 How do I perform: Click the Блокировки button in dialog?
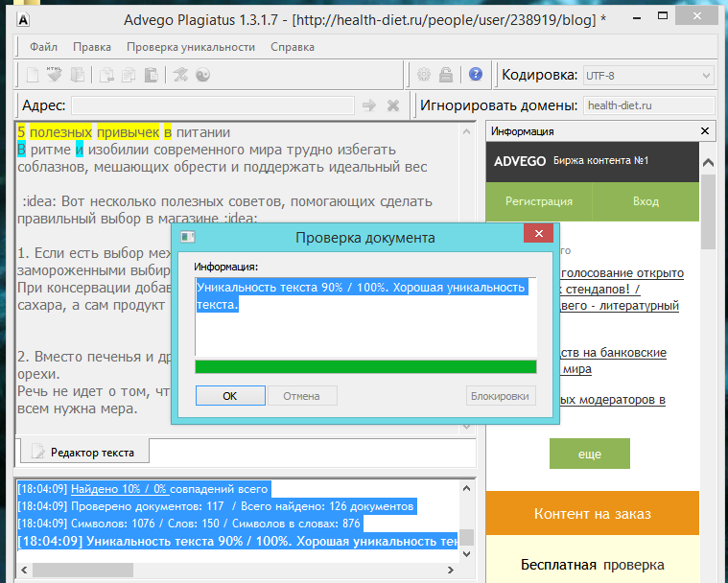(501, 395)
